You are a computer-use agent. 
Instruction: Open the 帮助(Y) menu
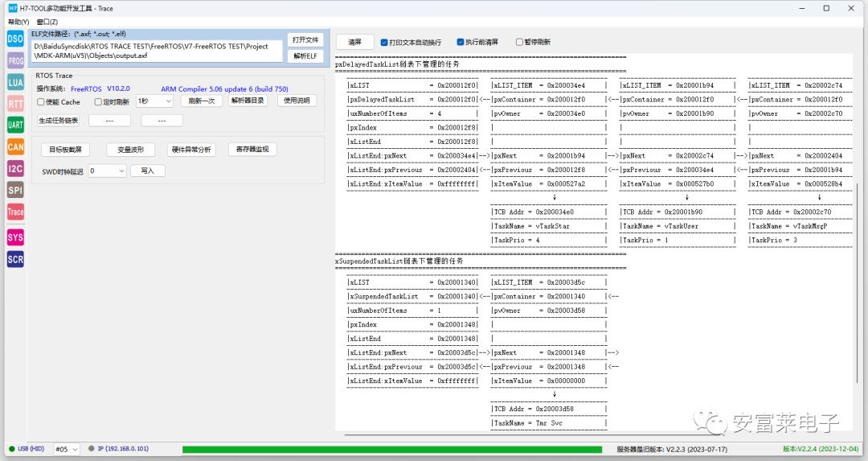click(18, 23)
